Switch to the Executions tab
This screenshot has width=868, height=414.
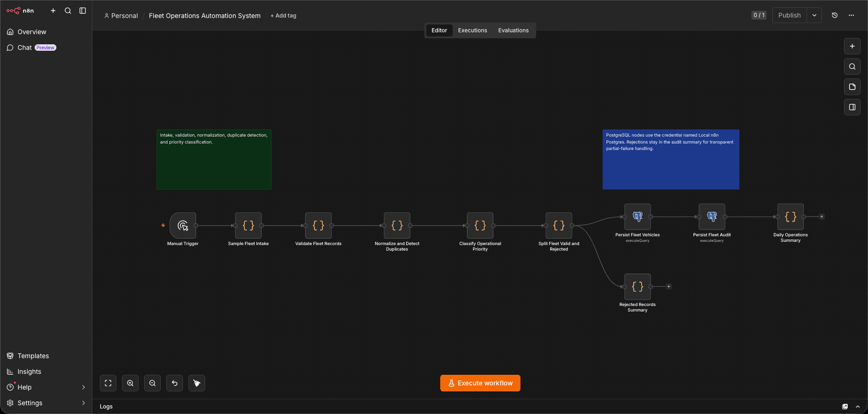(x=473, y=30)
